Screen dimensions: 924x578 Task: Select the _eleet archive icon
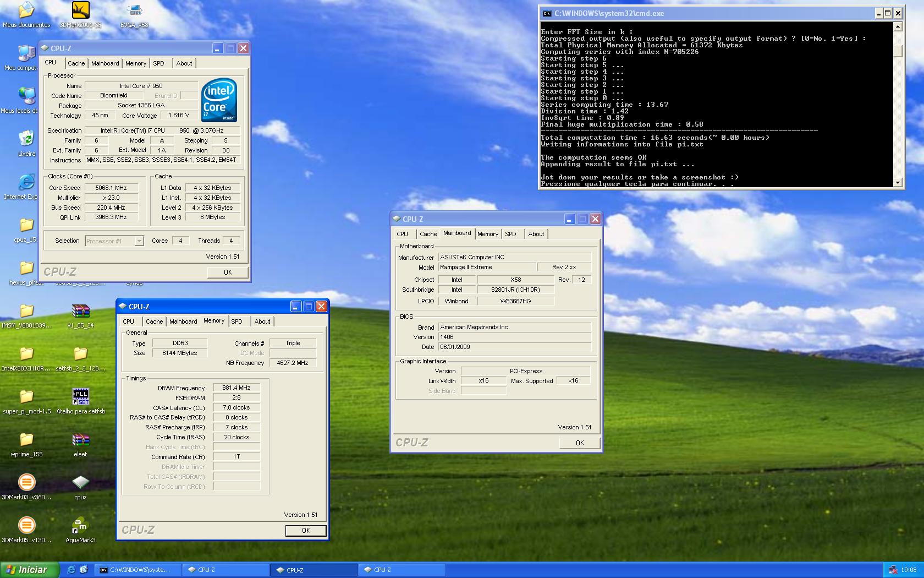(80, 444)
